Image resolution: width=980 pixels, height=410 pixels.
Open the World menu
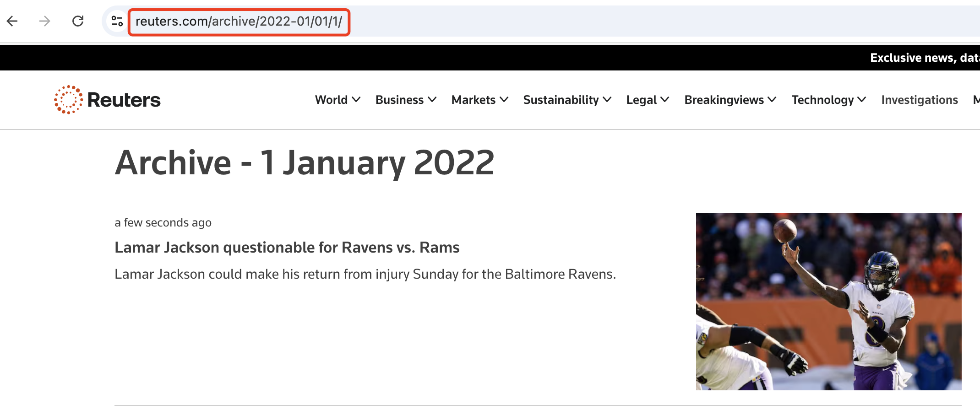338,100
